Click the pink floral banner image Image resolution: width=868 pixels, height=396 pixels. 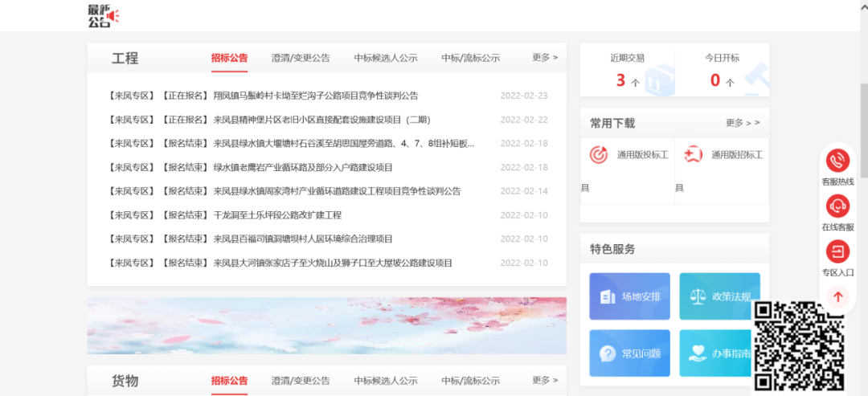[x=326, y=325]
